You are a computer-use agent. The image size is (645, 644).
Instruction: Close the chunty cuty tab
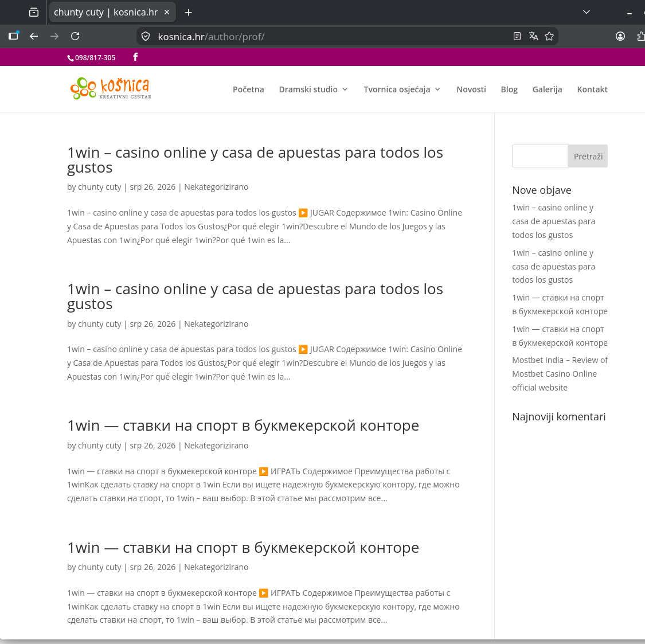click(167, 13)
